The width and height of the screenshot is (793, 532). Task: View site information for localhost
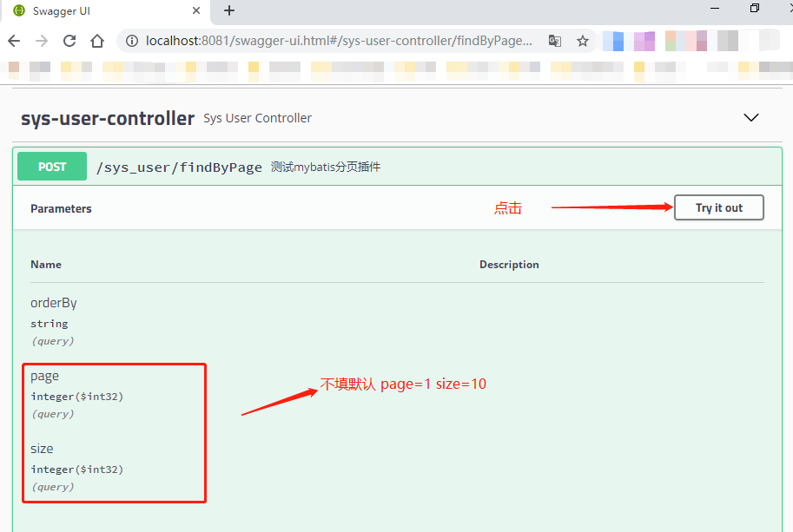coord(132,41)
